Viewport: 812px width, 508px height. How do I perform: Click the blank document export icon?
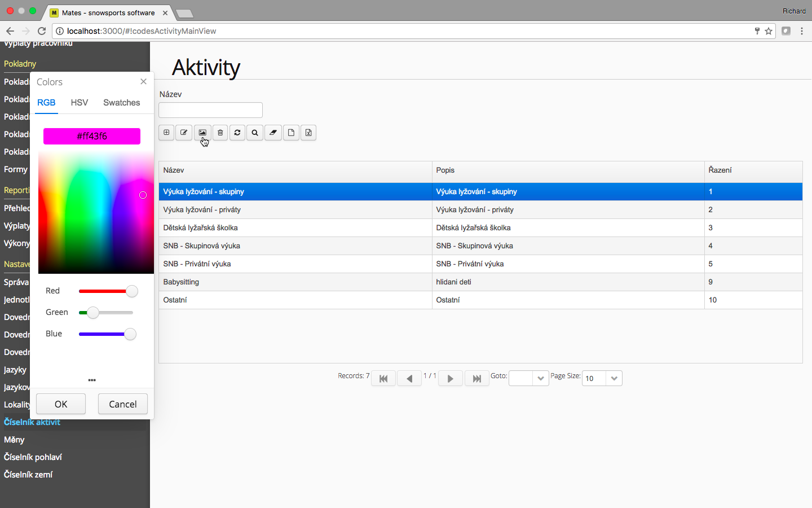pos(291,133)
